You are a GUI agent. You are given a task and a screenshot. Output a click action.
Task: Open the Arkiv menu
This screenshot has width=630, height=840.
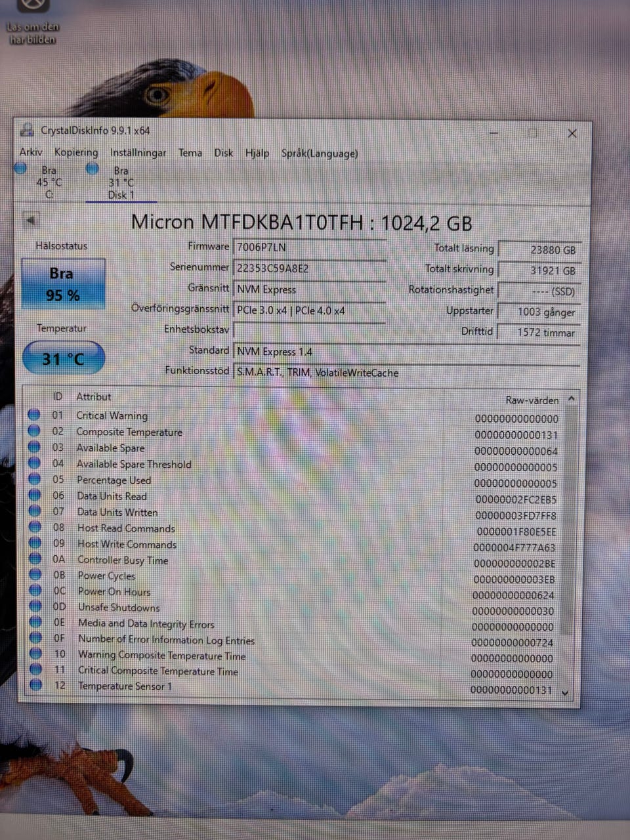31,152
